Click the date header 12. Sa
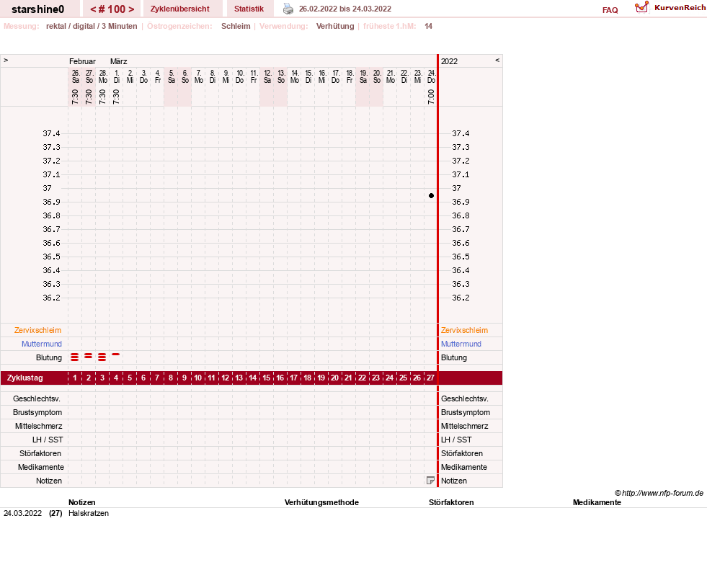The width and height of the screenshot is (707, 588). point(267,76)
